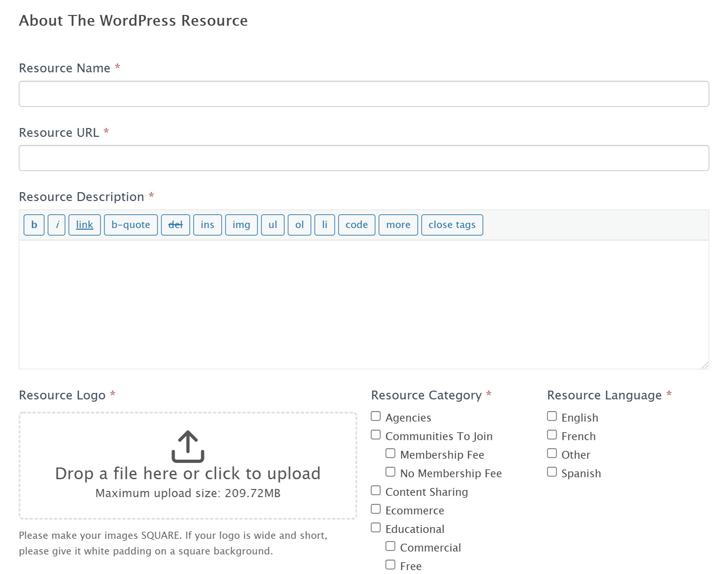The height and width of the screenshot is (574, 728).
Task: Insert a code block via the code button
Action: pos(356,225)
